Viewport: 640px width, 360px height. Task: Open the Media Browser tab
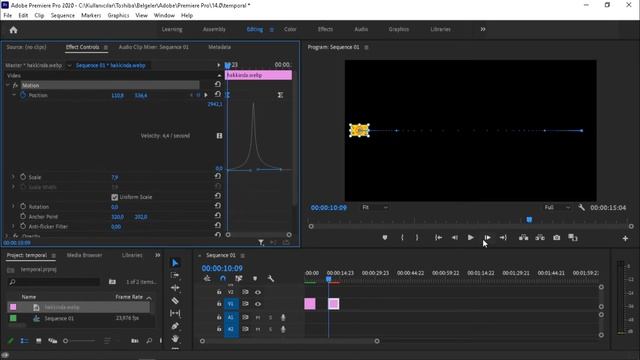84,255
